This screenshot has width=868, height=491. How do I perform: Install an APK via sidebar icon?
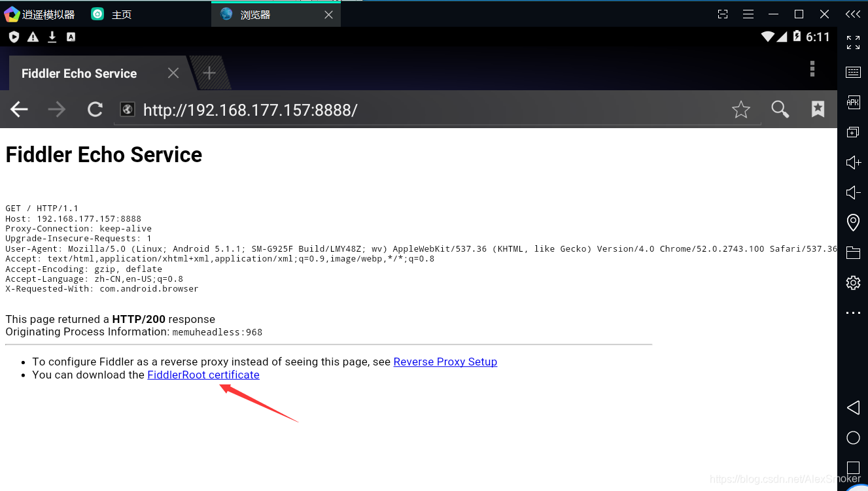(853, 102)
